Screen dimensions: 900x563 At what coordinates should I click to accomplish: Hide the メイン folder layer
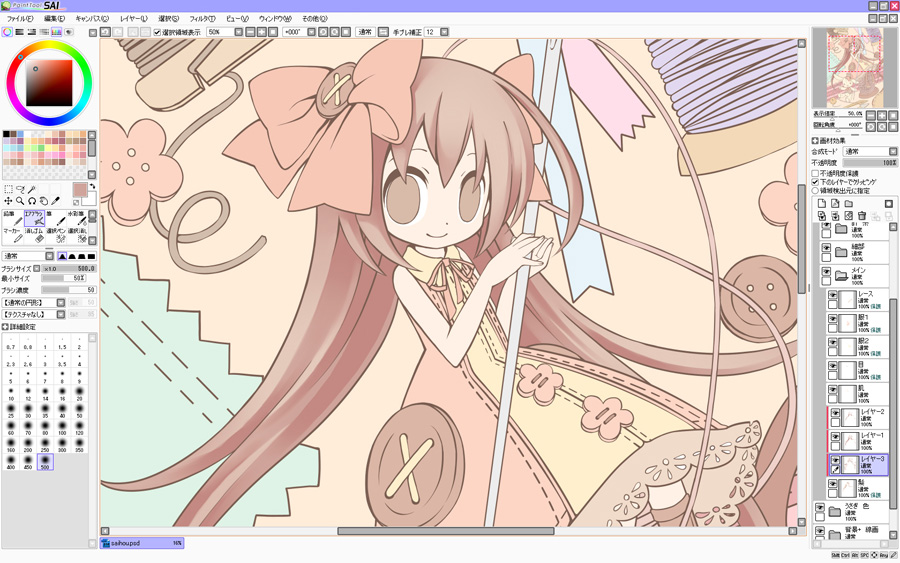[826, 271]
